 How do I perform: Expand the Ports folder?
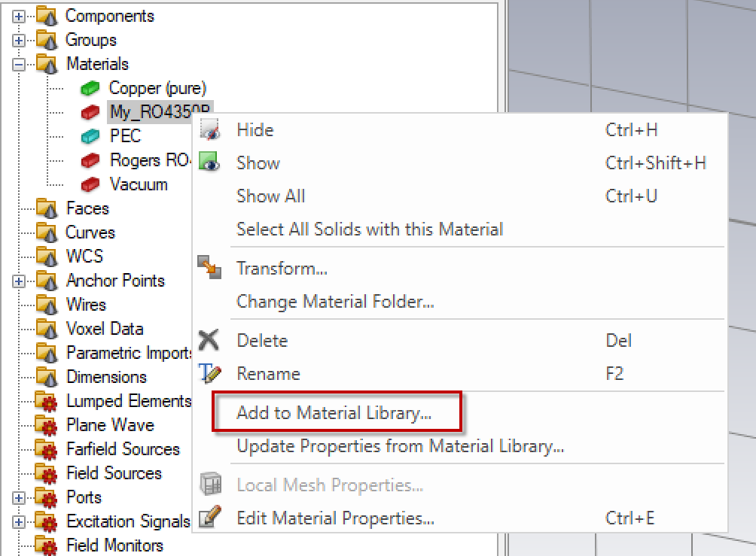coord(19,497)
